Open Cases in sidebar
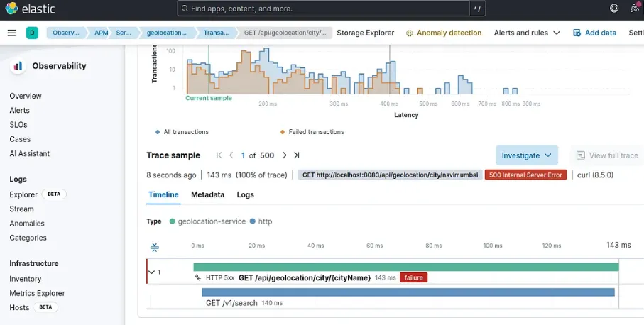This screenshot has width=644, height=325. pyautogui.click(x=20, y=138)
